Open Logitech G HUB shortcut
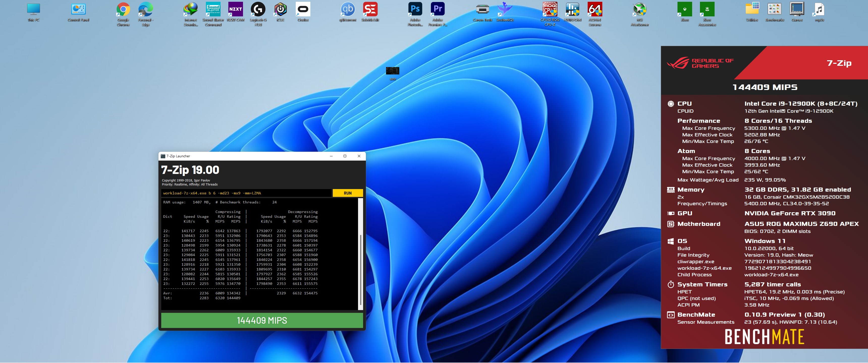 coord(258,14)
